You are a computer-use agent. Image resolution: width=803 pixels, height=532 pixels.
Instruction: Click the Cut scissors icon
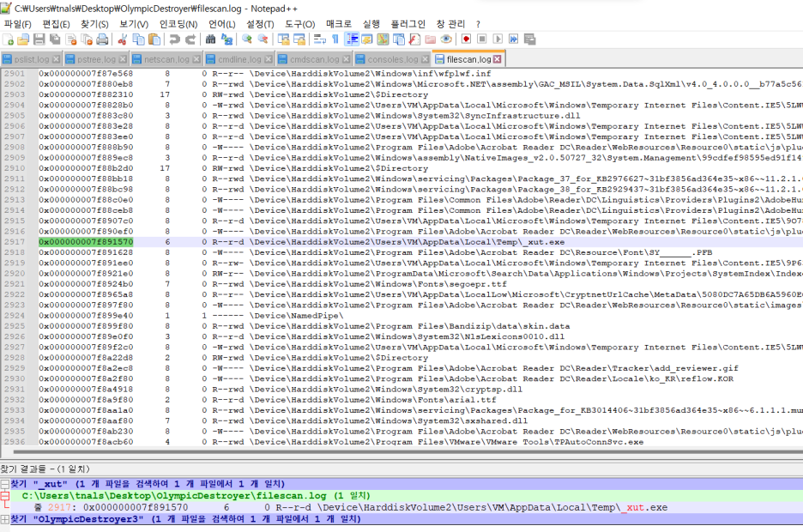(123, 39)
